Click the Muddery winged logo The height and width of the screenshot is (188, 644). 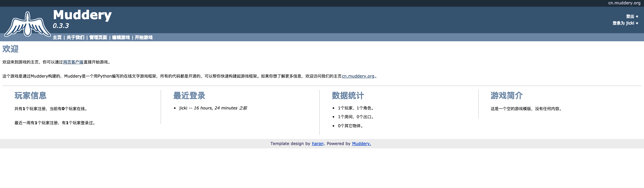pos(27,24)
